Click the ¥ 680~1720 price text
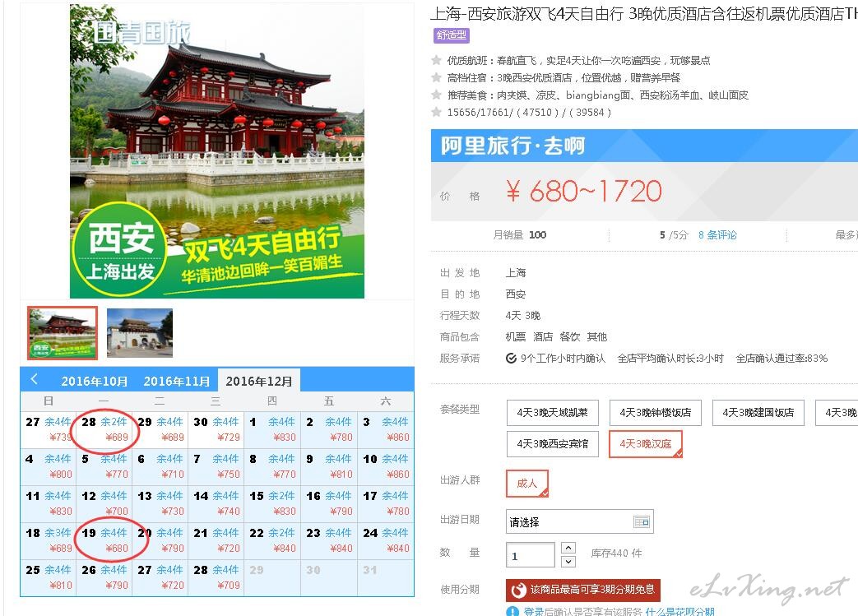Viewport: 858px width, 616px height. (583, 192)
